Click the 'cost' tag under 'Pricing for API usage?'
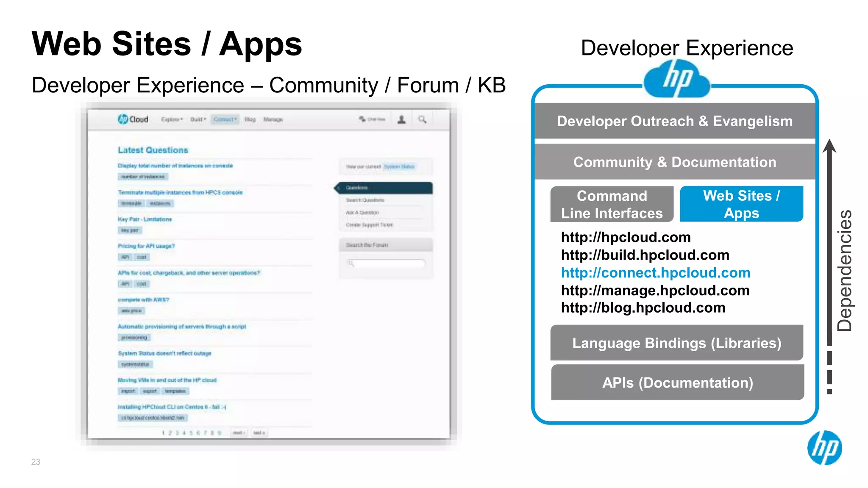The width and height of the screenshot is (868, 488). (142, 257)
